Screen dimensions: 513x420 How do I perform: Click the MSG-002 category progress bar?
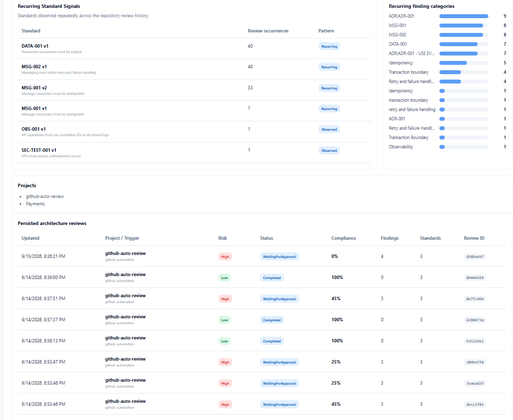tap(463, 35)
